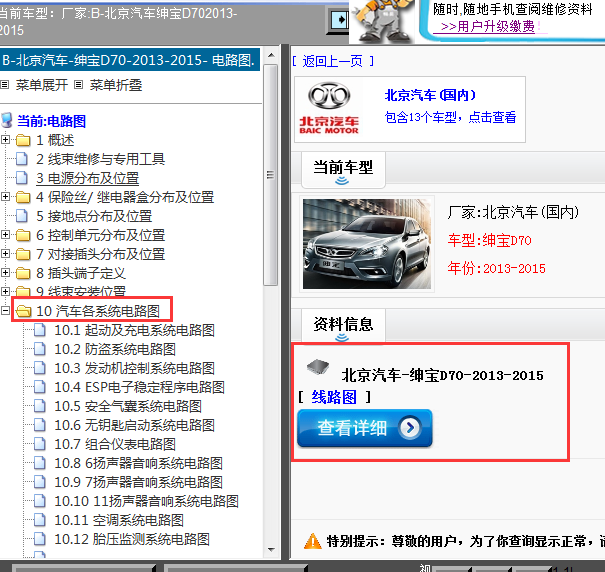Click folder icon of '4 保险丝/继电器盒分布及位置'
605x572 pixels.
pos(23,197)
